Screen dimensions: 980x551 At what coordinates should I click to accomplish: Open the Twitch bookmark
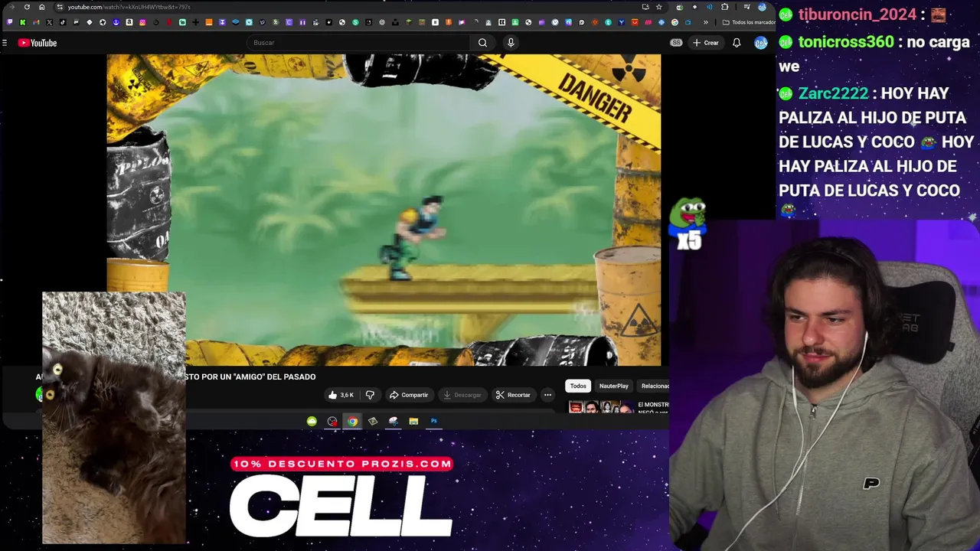click(9, 22)
